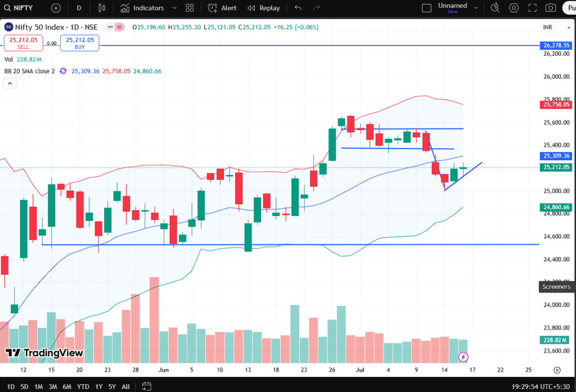Click the add symbol plus icon
Screen dimensions: 576x392
coord(56,8)
